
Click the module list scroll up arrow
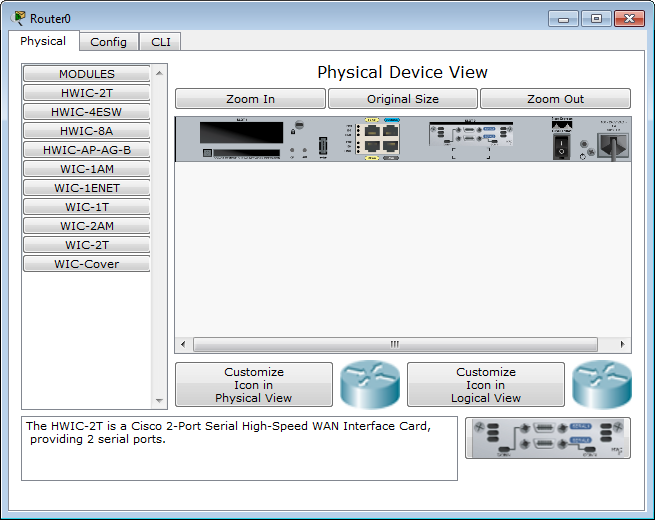[x=159, y=73]
